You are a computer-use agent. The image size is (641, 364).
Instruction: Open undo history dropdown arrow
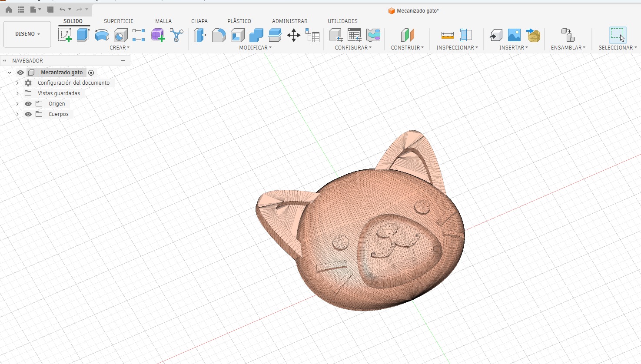70,10
